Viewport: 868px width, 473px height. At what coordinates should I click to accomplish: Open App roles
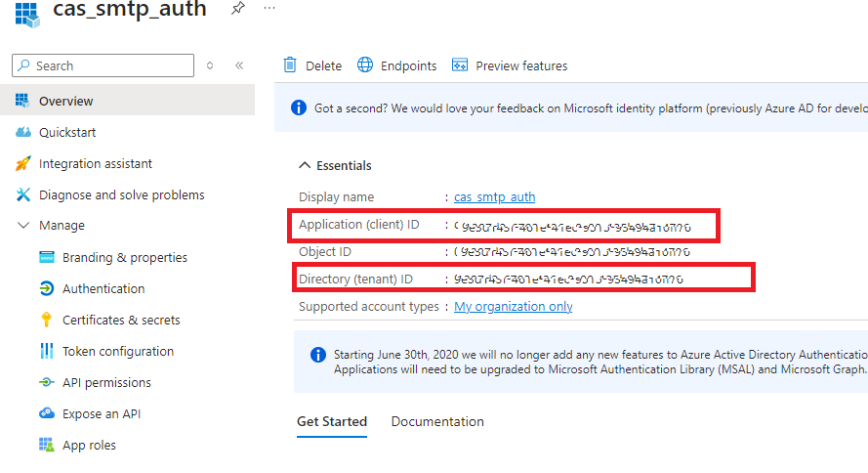(89, 446)
